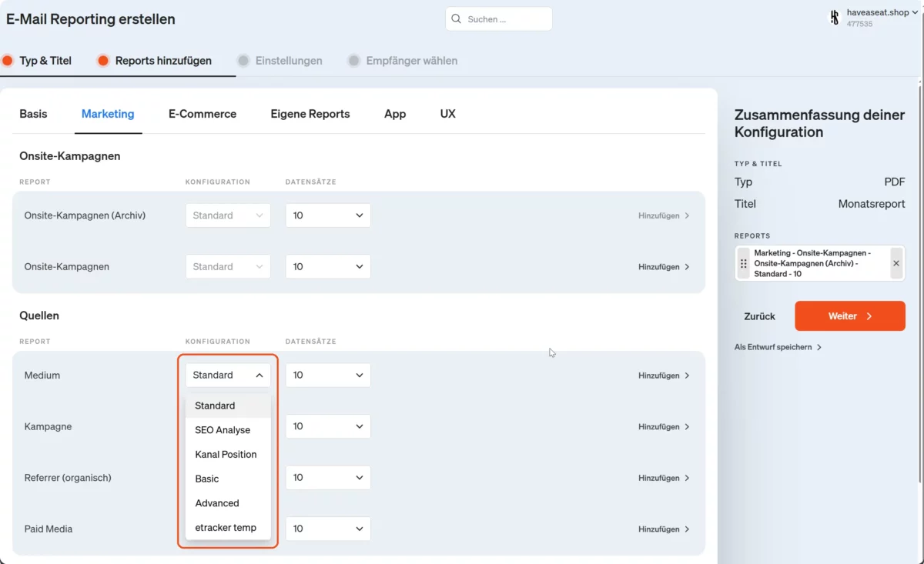Add the Onsite-Kampagnen report via Hinzufügen

click(x=664, y=267)
